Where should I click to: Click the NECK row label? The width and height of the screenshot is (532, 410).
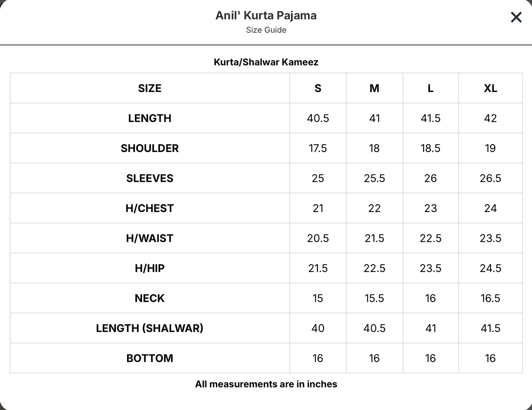[x=150, y=298]
